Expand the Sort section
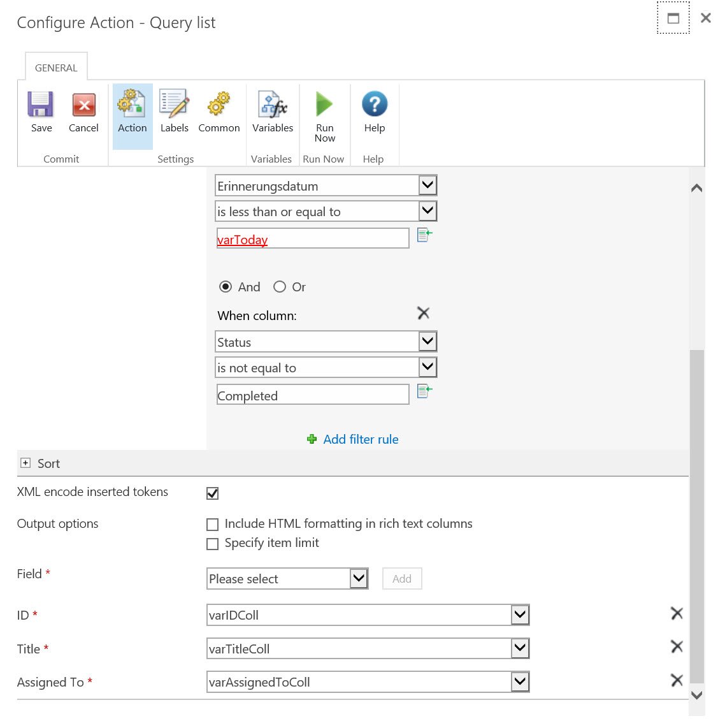 click(x=25, y=463)
